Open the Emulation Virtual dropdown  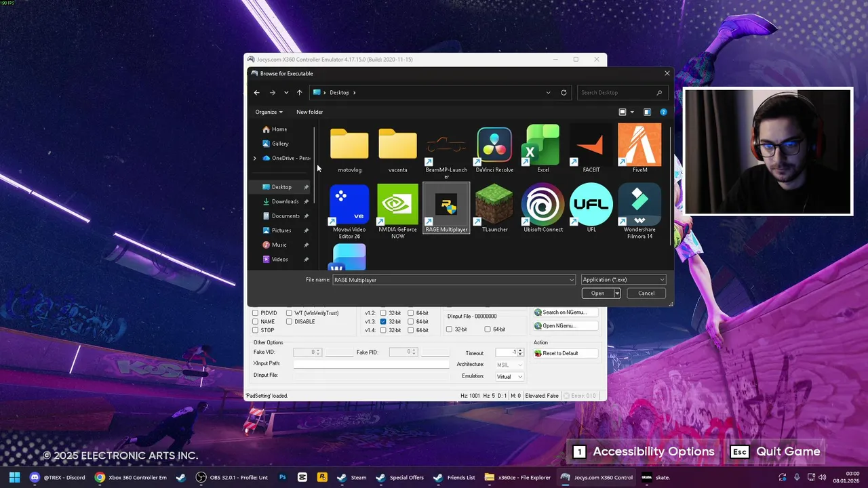click(509, 376)
